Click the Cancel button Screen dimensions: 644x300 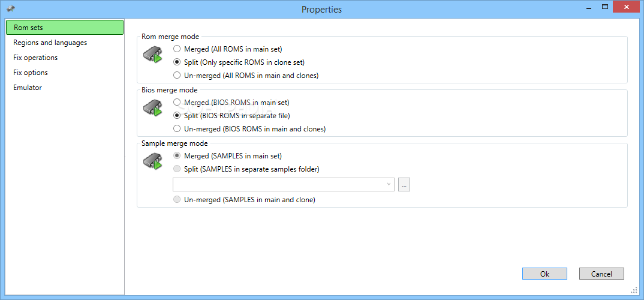pyautogui.click(x=601, y=274)
